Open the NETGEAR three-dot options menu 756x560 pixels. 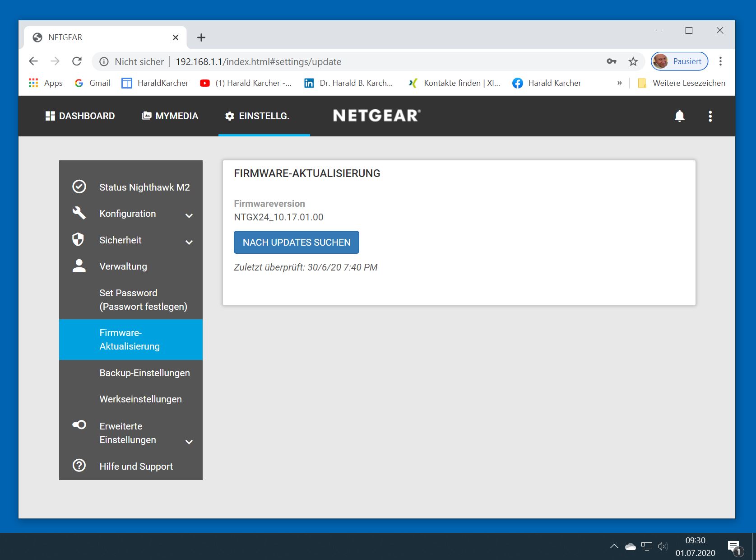[710, 117]
